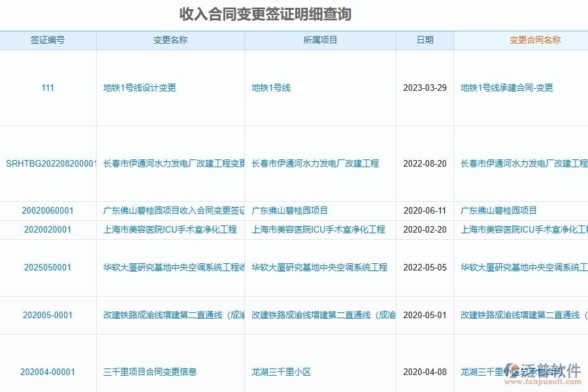Open contract link 龙湖三千里小区总承包合同

coord(513,372)
